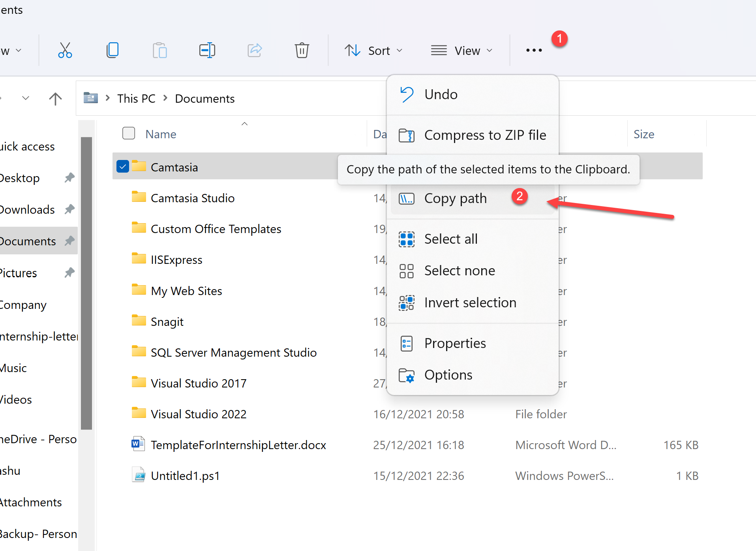The image size is (756, 551).
Task: Select the Cut tool in the toolbar
Action: click(65, 50)
